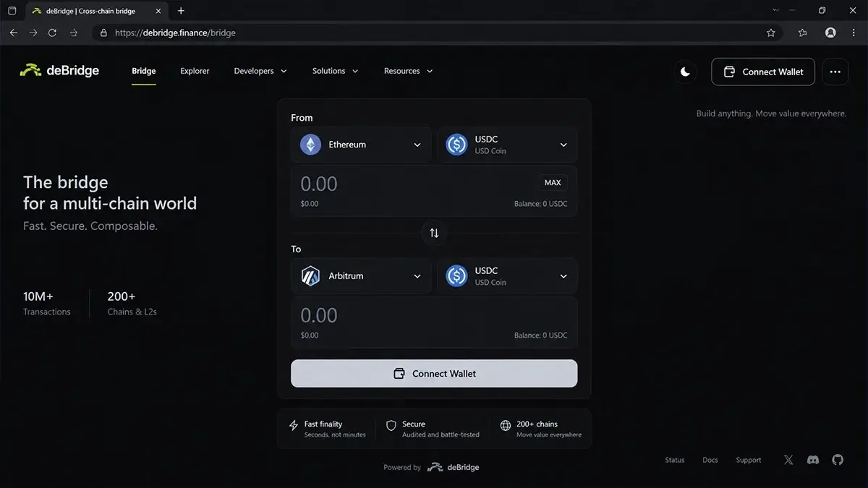The height and width of the screenshot is (488, 868).
Task: Open the three-dot more options menu beside Connect Wallet
Action: pyautogui.click(x=835, y=72)
